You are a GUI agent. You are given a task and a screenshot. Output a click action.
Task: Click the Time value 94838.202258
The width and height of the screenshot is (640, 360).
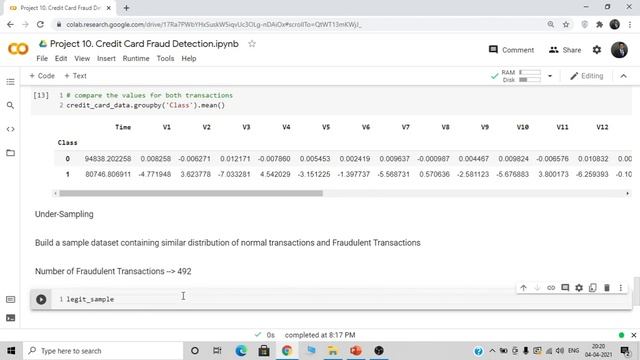point(108,159)
